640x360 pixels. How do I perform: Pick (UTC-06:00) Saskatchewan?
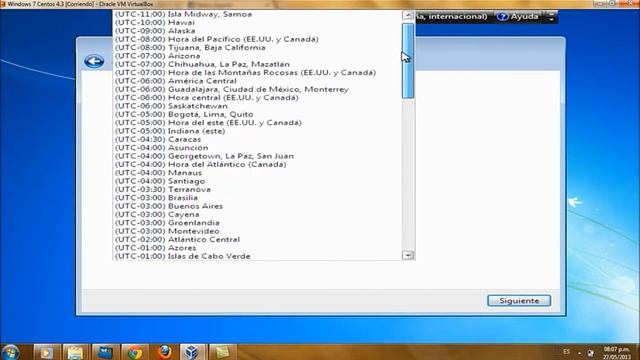click(257, 106)
